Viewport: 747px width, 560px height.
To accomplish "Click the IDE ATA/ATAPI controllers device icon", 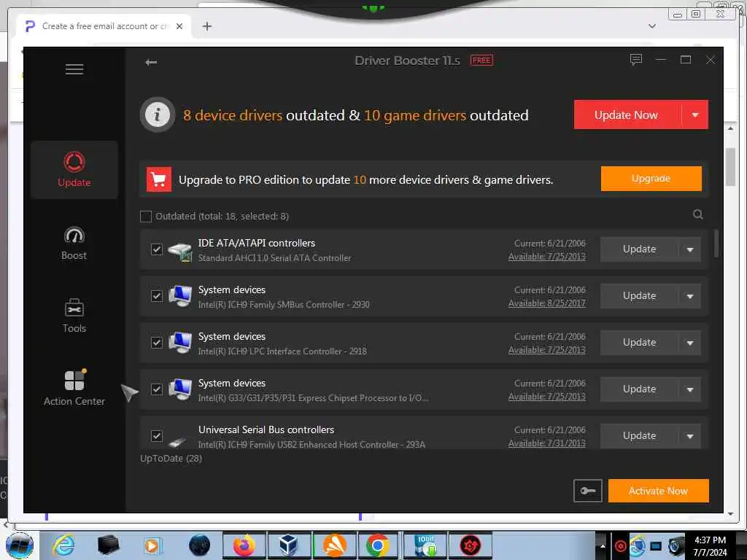I will [x=180, y=251].
